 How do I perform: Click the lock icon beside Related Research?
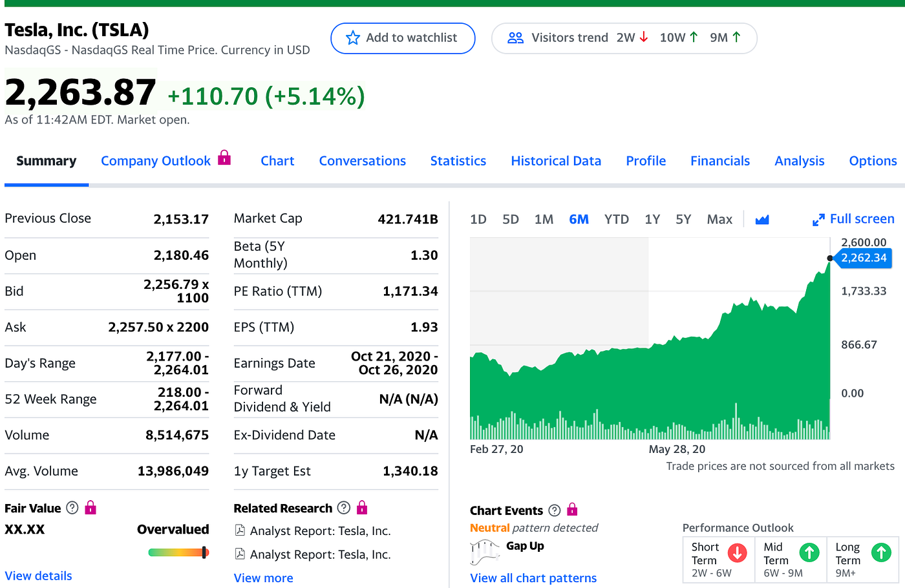point(362,507)
